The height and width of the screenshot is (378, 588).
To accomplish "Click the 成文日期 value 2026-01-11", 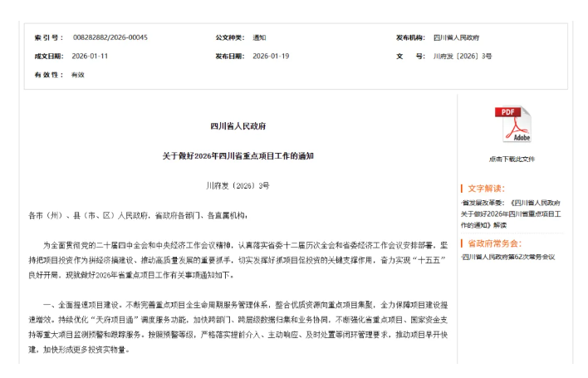I will pos(91,56).
